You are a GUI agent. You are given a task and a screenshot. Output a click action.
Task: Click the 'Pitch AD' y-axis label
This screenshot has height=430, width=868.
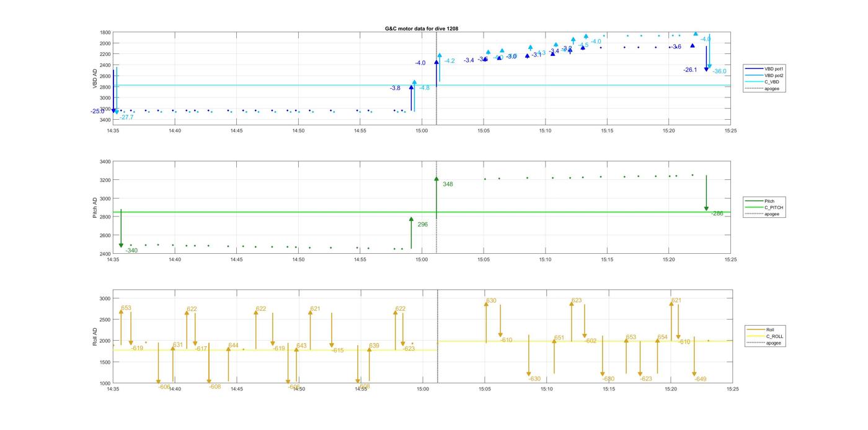pos(95,208)
